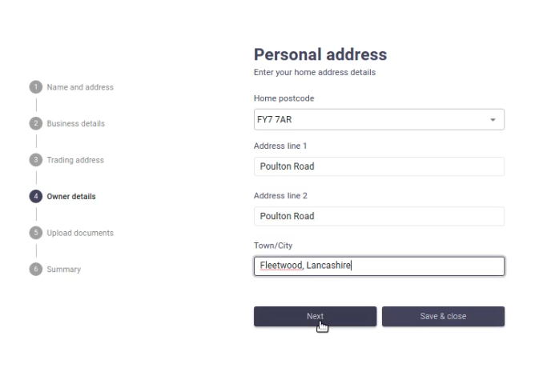Select the Trading address step
Viewport: 551px width, 392px height.
point(75,160)
